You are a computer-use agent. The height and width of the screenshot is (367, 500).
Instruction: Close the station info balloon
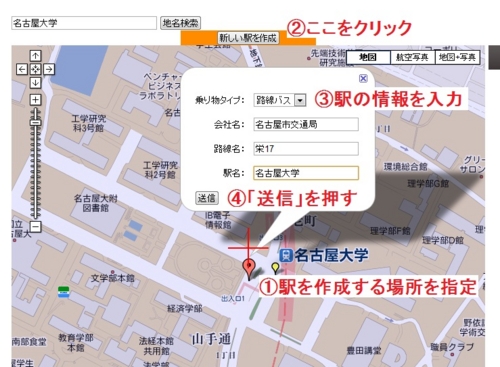(x=363, y=79)
